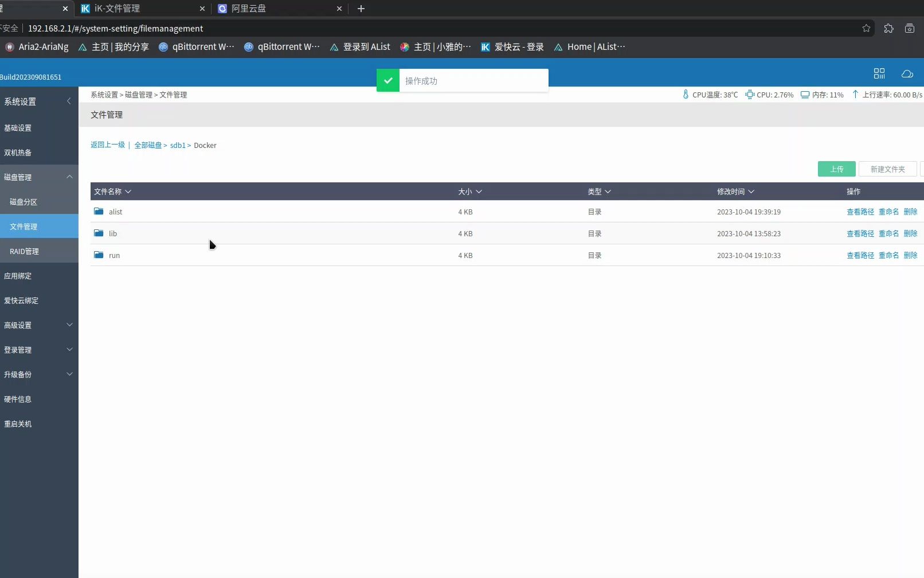Close the 阿里云盘 browser tab
Viewport: 924px width, 578px height.
coord(339,9)
